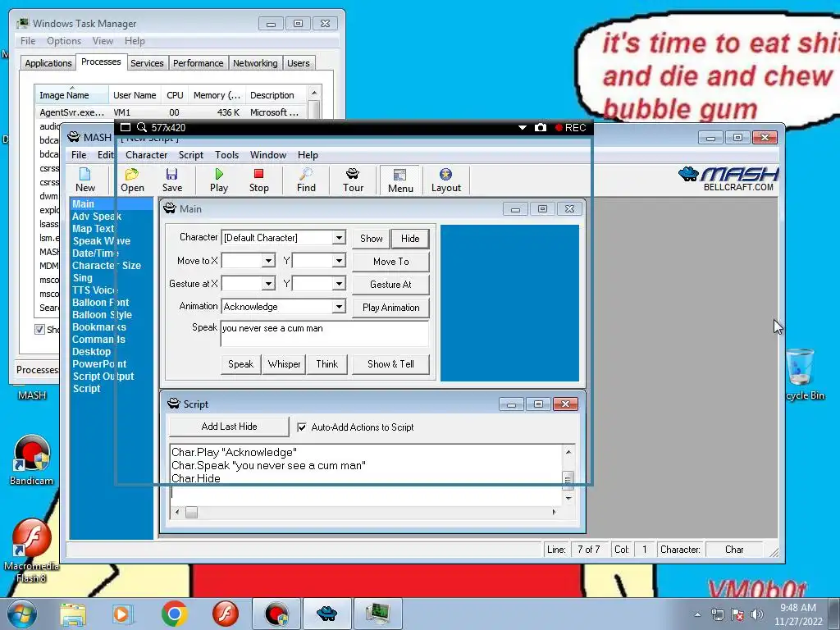The height and width of the screenshot is (630, 840).
Task: Open the Character menu in MASH
Action: [x=146, y=155]
